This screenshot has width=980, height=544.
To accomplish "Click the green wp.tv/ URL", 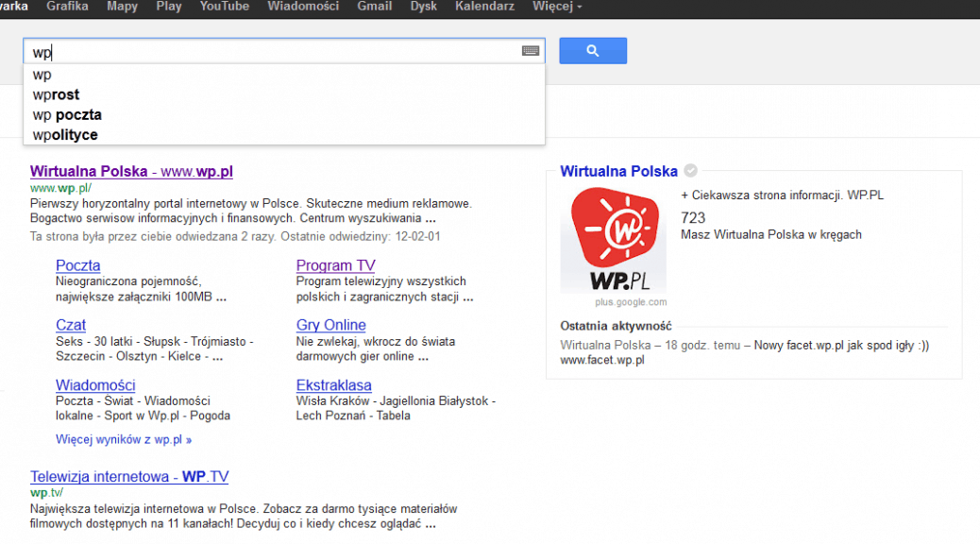I will (x=47, y=493).
